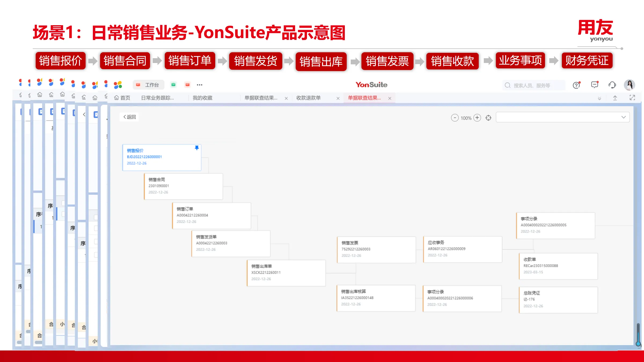Open the empty dropdown next to zoom controls
This screenshot has width=644, height=362.
point(562,117)
